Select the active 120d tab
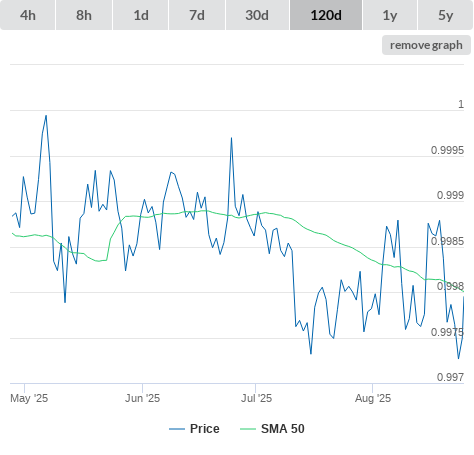Viewport: 474px width, 455px height. point(326,15)
